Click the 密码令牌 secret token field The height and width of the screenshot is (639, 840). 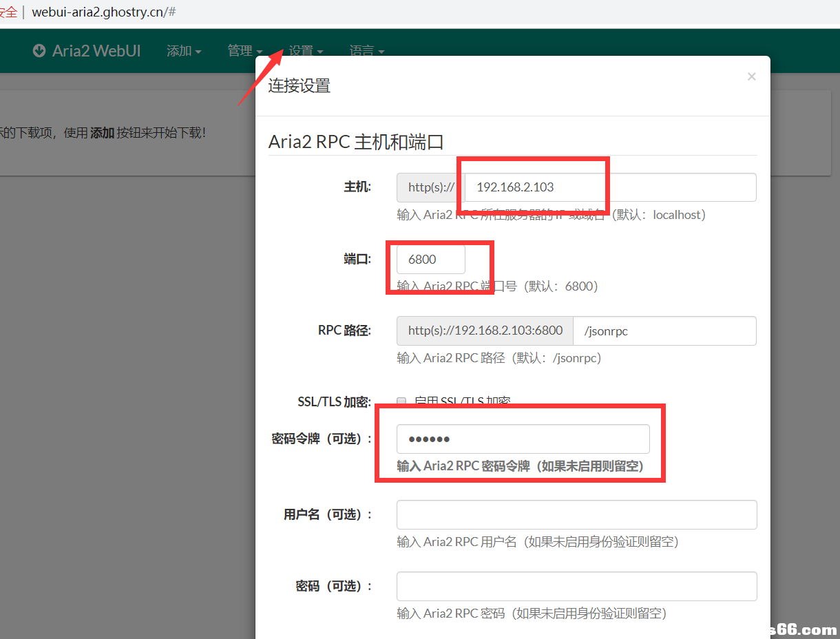tap(523, 439)
